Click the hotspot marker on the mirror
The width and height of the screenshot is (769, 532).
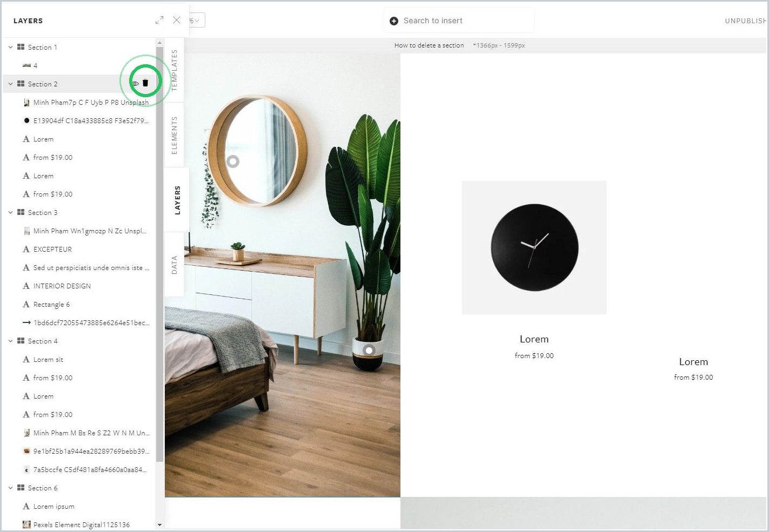pyautogui.click(x=233, y=161)
